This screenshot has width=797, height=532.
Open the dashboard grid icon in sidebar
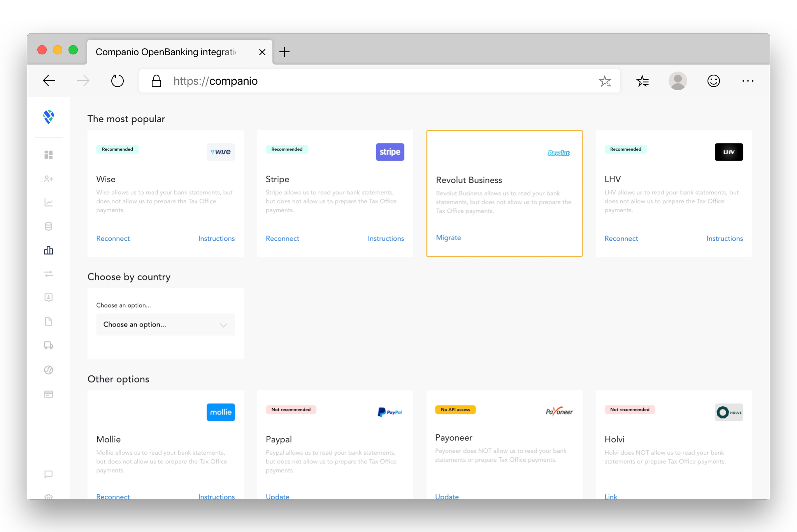coord(48,155)
